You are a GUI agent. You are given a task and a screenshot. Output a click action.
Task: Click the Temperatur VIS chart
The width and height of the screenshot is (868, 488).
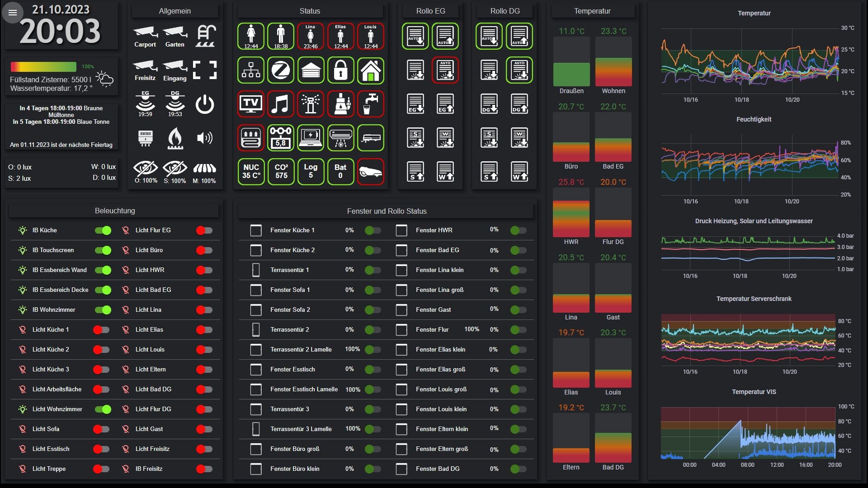click(x=748, y=433)
